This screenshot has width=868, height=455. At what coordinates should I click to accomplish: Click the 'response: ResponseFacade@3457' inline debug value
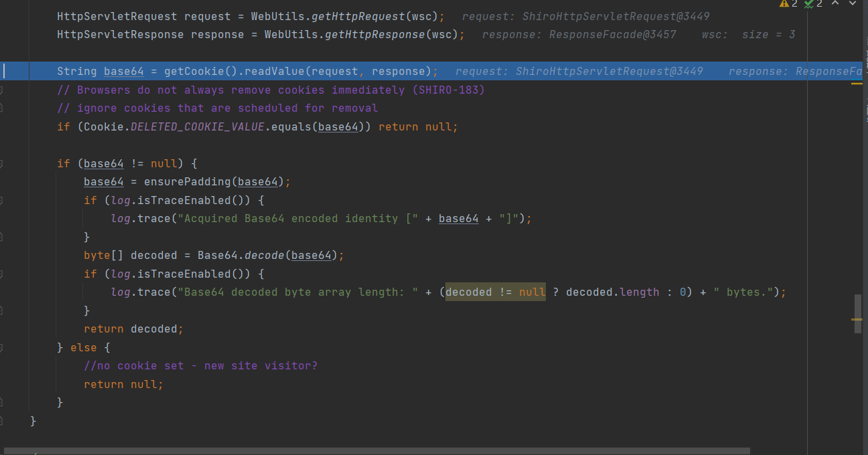[579, 34]
